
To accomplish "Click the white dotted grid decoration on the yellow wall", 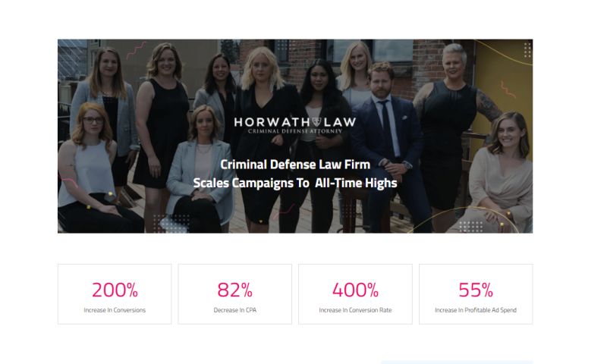I will pyautogui.click(x=527, y=50).
